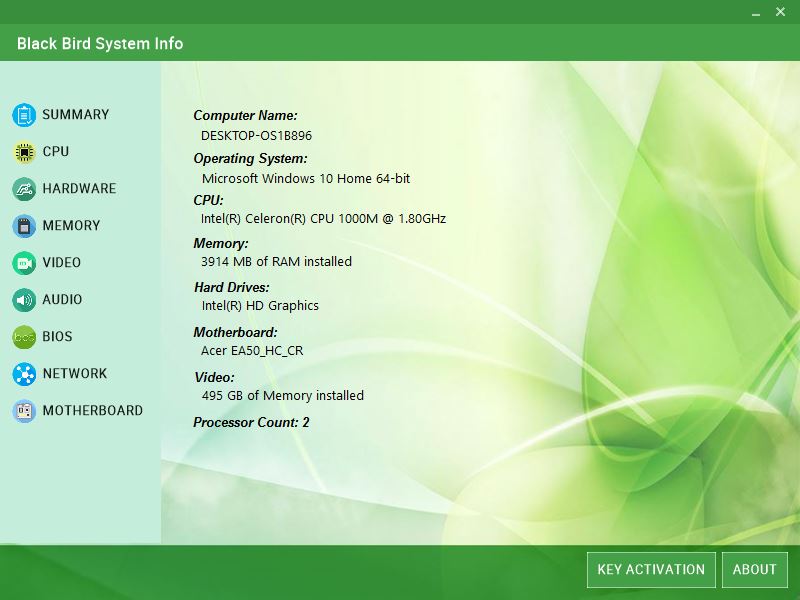The width and height of the screenshot is (800, 600).
Task: Select the HARDWARE tools icon
Action: click(x=22, y=189)
